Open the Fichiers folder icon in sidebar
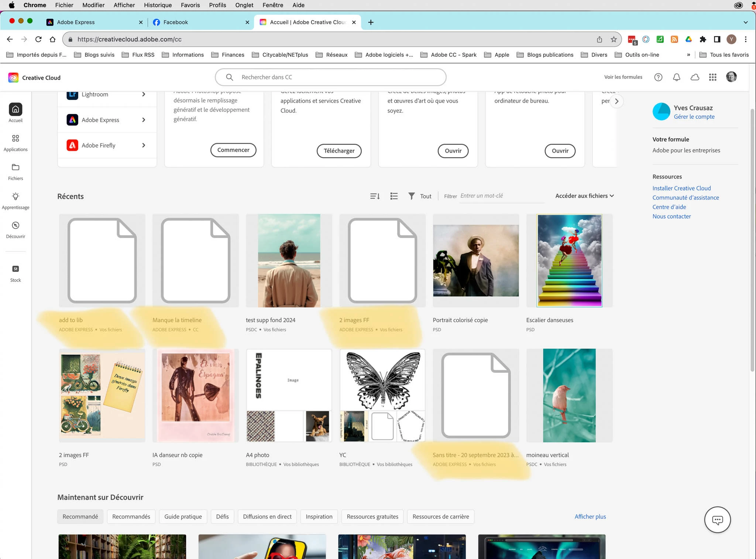 pos(16,167)
